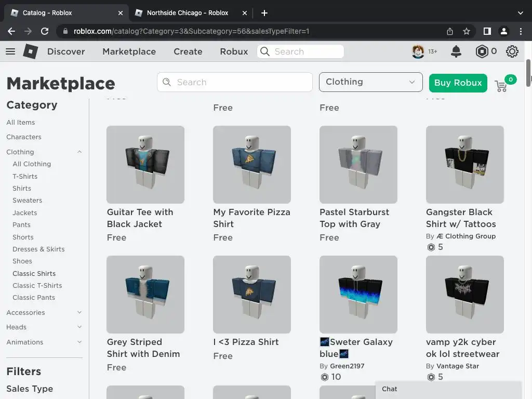Open the I <3 Pizza Shirt title link
This screenshot has width=532, height=399.
click(246, 342)
